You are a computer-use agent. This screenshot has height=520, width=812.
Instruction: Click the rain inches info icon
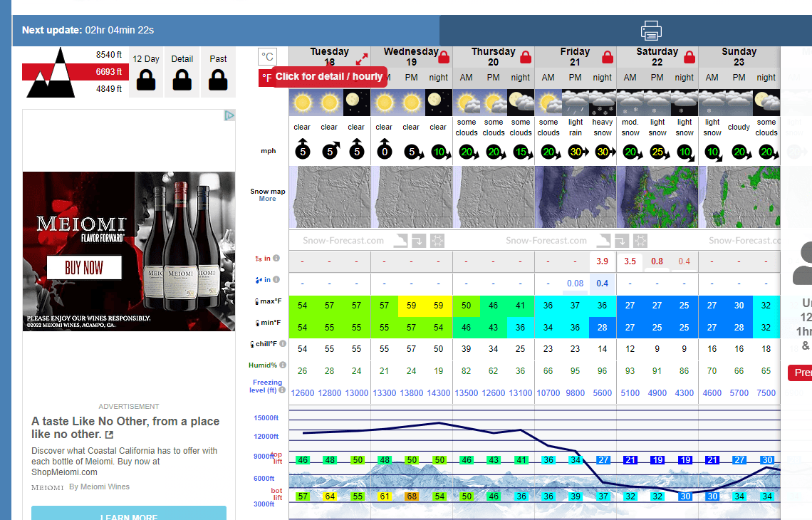click(276, 280)
